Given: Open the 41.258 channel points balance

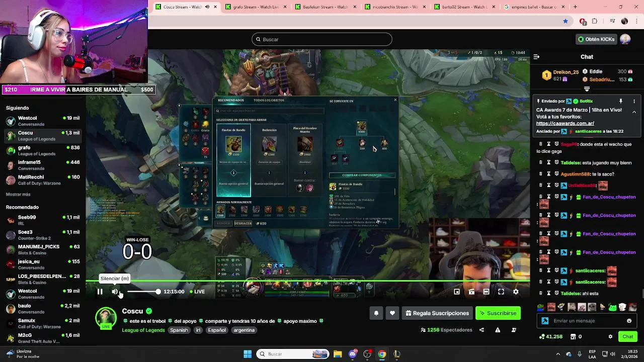Looking at the screenshot, I should pyautogui.click(x=550, y=337).
